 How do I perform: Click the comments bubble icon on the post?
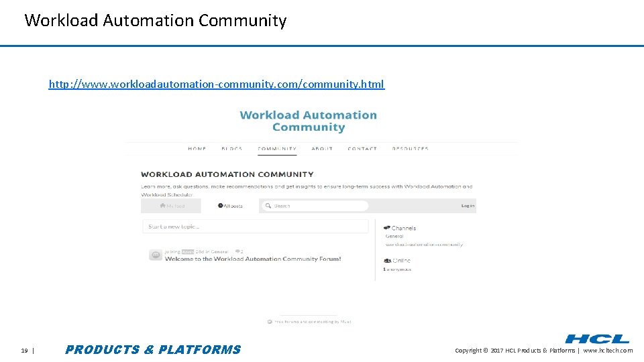click(237, 251)
